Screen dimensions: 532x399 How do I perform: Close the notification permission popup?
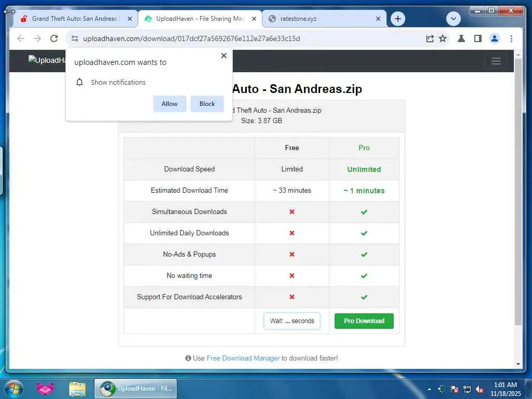223,56
